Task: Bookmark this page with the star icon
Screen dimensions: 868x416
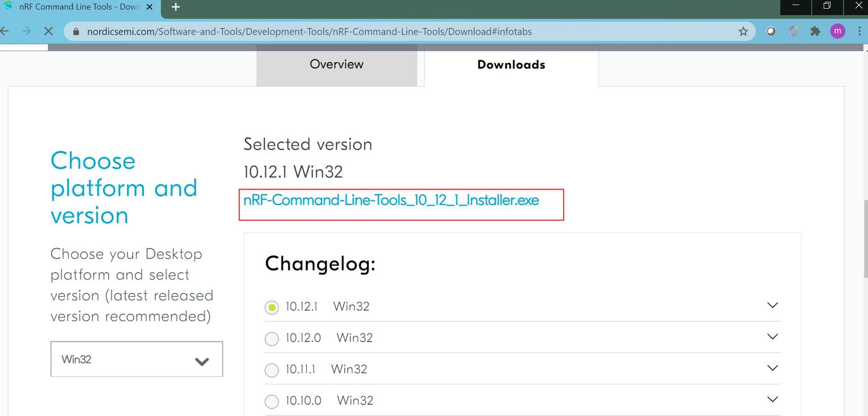Action: pyautogui.click(x=743, y=32)
